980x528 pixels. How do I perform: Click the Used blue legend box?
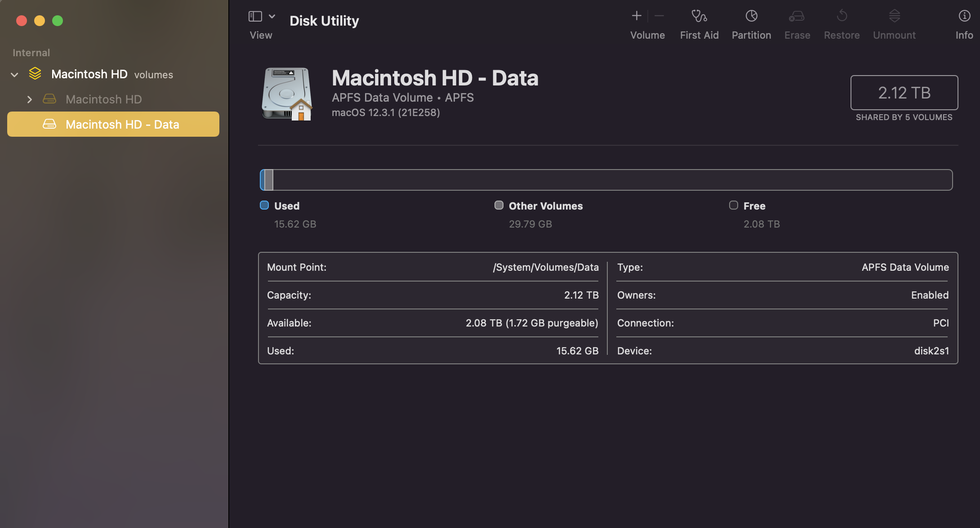(264, 206)
